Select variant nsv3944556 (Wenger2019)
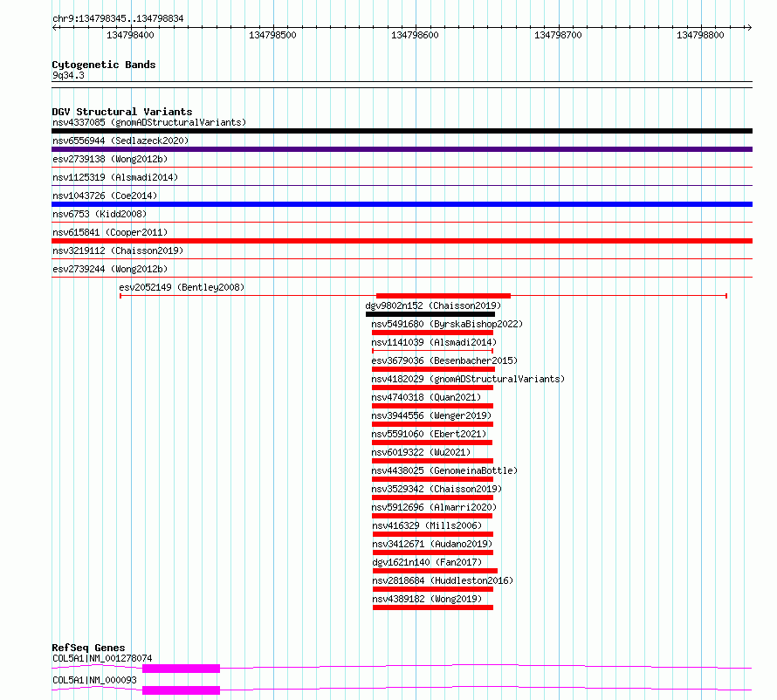The height and width of the screenshot is (700, 777). (431, 415)
